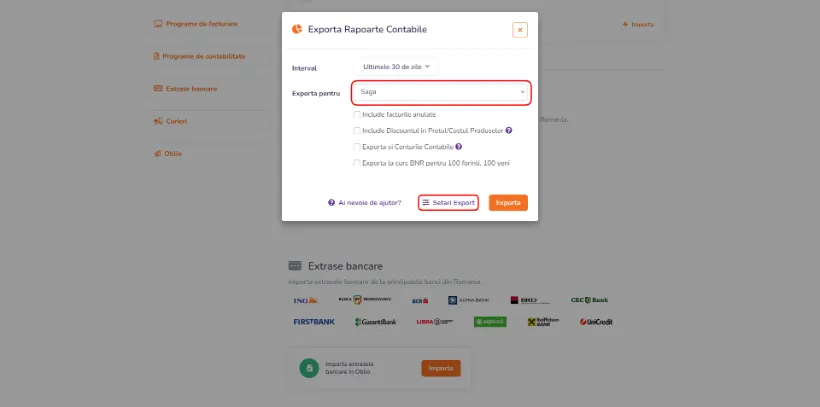Click the question mark icon by Ai nevoie de ajutor
Image resolution: width=820 pixels, height=407 pixels.
pyautogui.click(x=332, y=202)
